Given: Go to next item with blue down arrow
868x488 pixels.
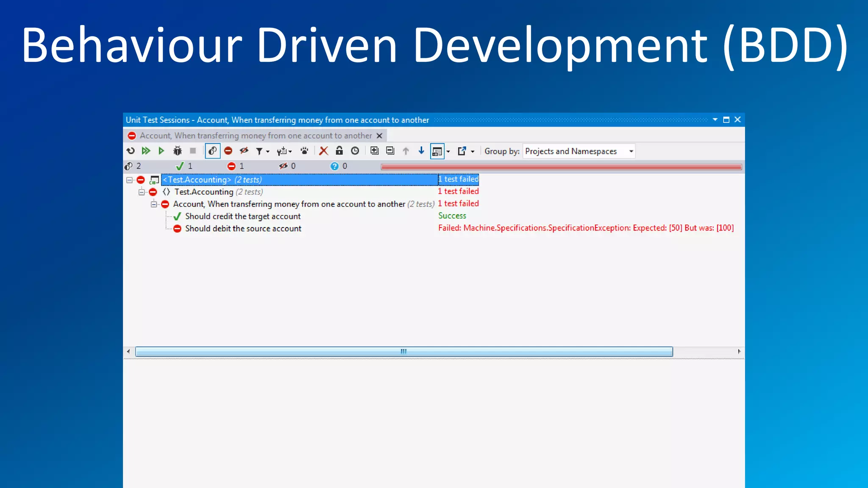Looking at the screenshot, I should click(x=421, y=151).
